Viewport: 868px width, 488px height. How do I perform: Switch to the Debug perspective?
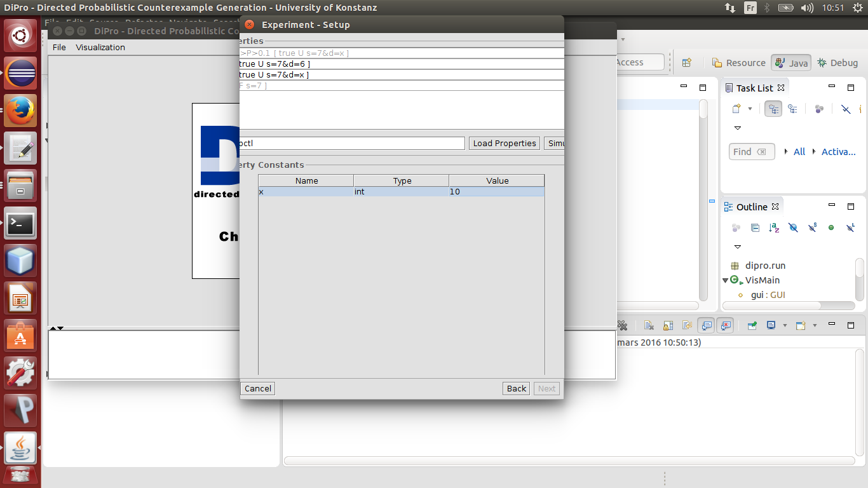coord(837,63)
